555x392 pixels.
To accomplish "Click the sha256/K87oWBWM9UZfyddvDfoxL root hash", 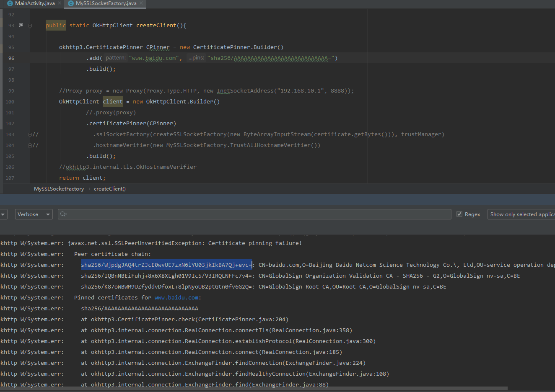I will [x=166, y=287].
